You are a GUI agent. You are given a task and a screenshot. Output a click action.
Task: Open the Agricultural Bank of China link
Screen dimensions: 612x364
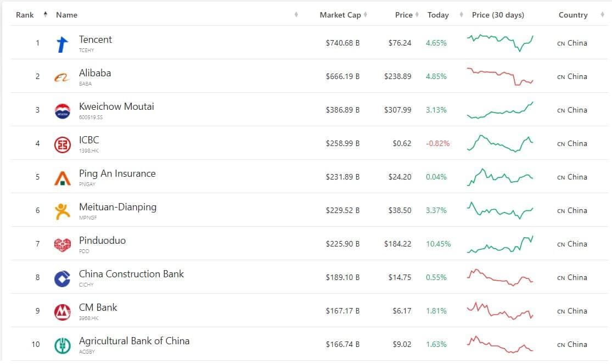pyautogui.click(x=134, y=341)
